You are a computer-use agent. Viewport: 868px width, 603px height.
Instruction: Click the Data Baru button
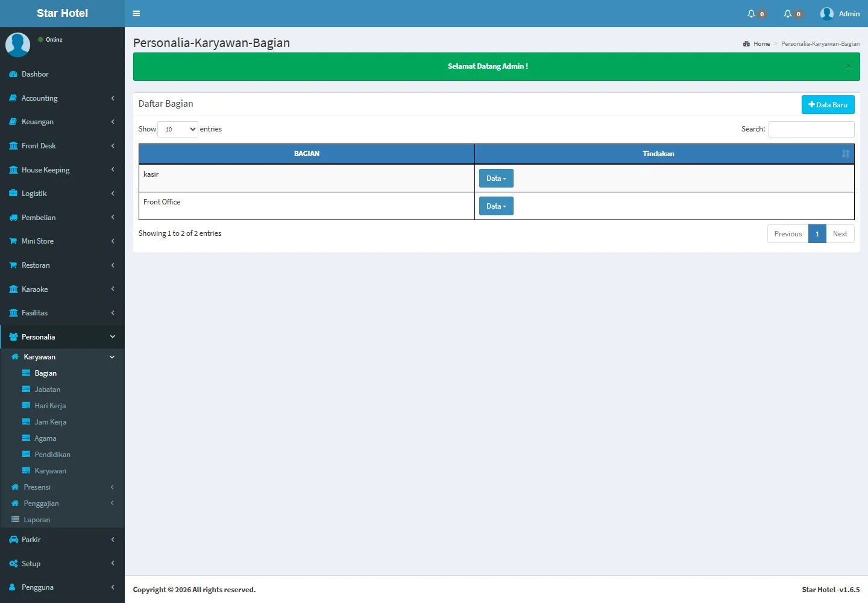(828, 105)
